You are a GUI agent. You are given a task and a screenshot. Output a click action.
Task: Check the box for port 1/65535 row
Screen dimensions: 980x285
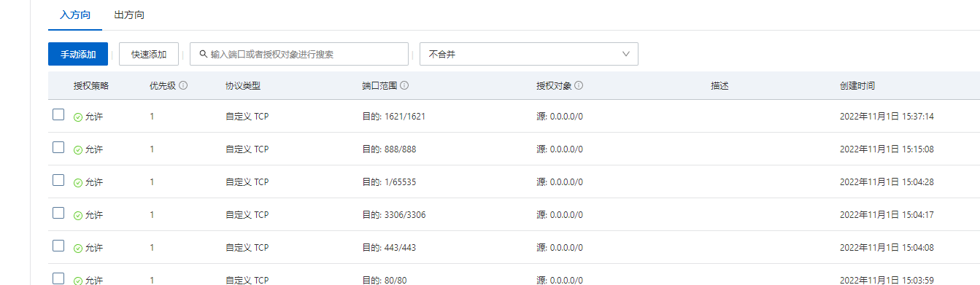click(58, 180)
